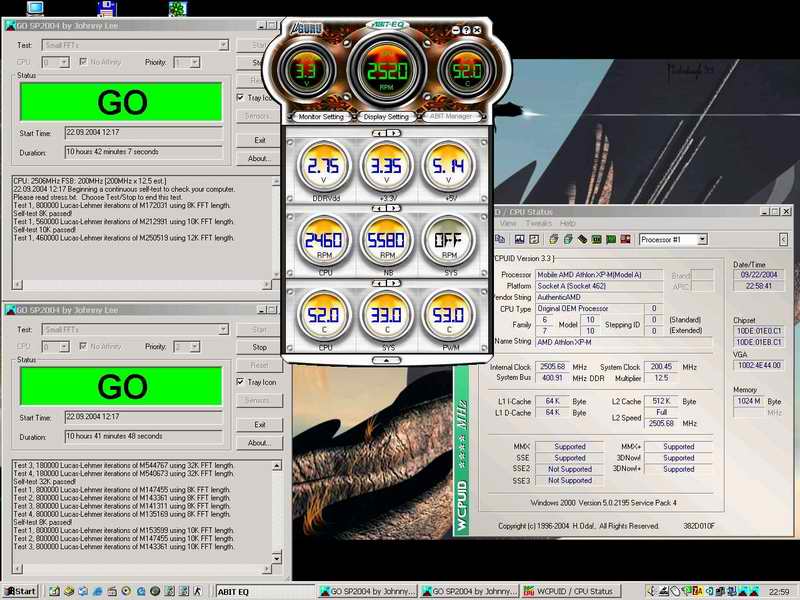Click the help question mark in ABIT EQ
The height and width of the screenshot is (600, 800).
click(x=466, y=31)
